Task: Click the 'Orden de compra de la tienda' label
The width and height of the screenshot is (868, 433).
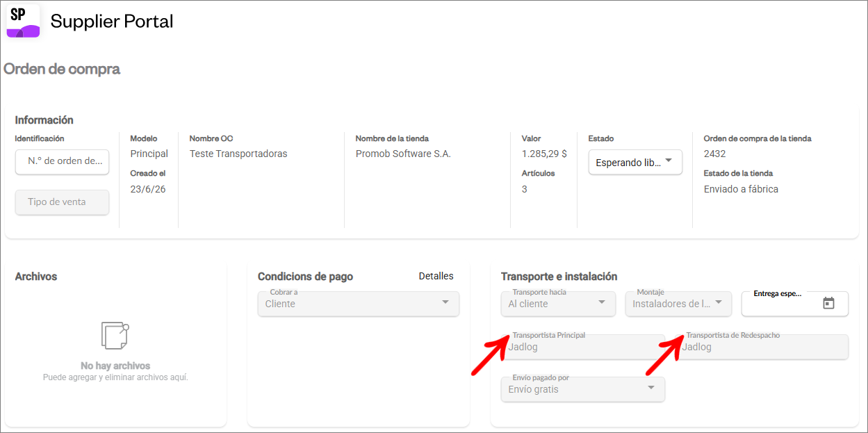Action: pyautogui.click(x=758, y=138)
